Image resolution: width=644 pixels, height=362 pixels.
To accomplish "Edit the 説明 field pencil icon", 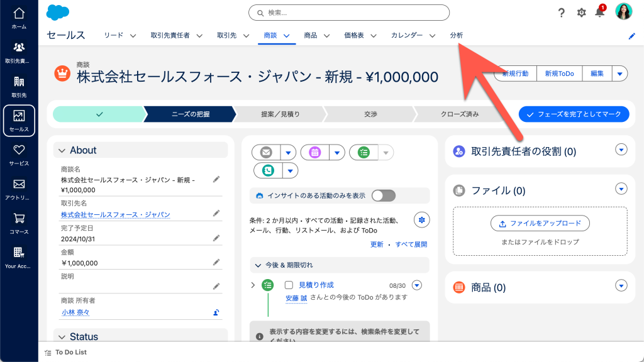I will pos(216,287).
